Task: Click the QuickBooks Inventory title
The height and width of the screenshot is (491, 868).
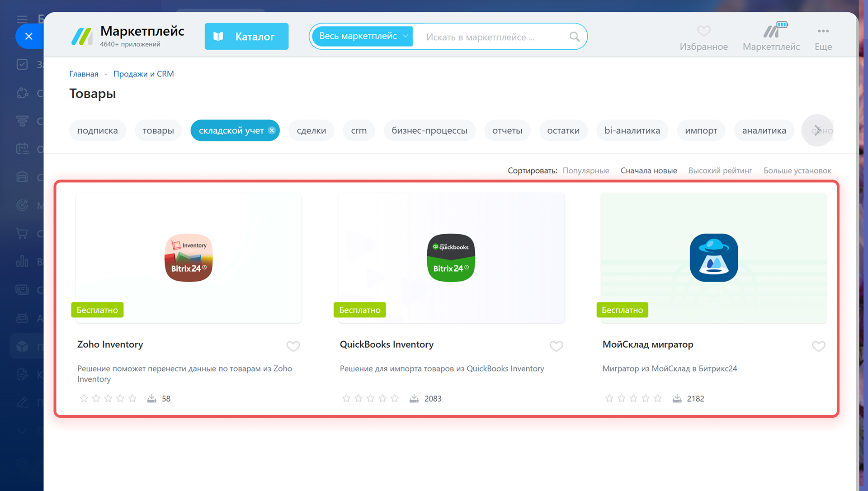Action: click(x=387, y=344)
